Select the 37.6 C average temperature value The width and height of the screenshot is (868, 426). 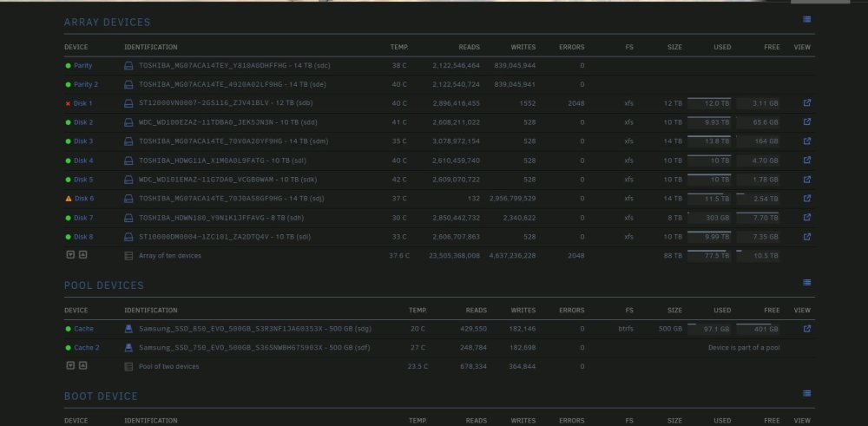pos(399,256)
